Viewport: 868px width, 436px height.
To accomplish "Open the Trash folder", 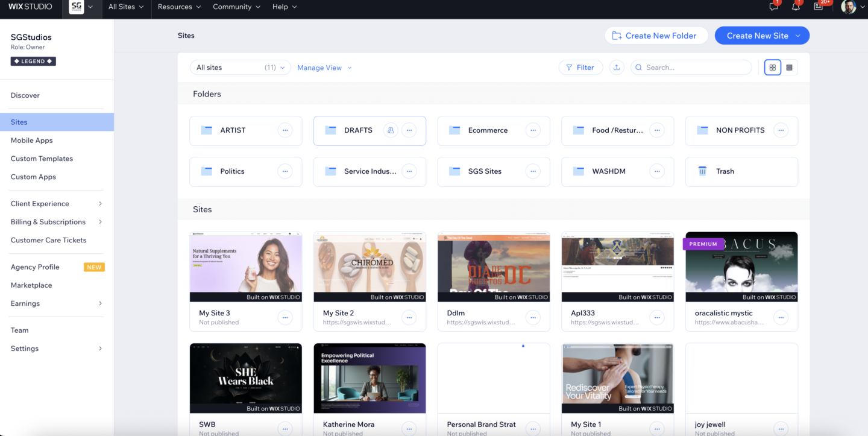I will tap(741, 171).
